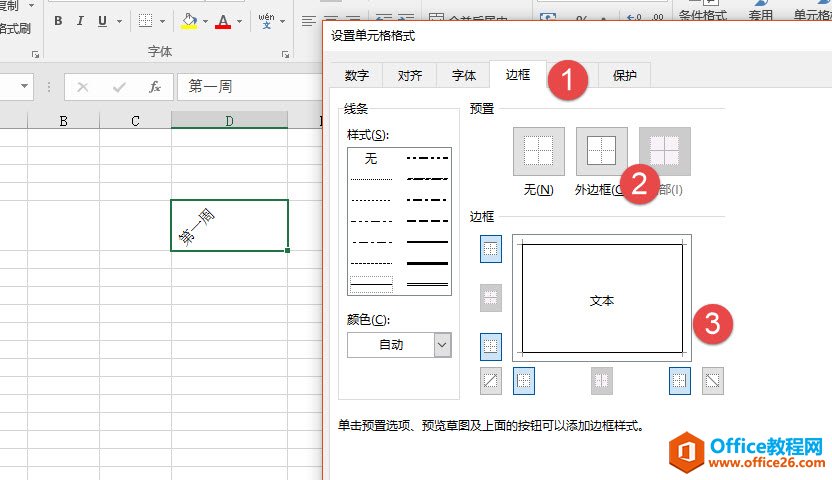Select the thickest solid line style
Image resolution: width=832 pixels, height=480 pixels.
(427, 263)
